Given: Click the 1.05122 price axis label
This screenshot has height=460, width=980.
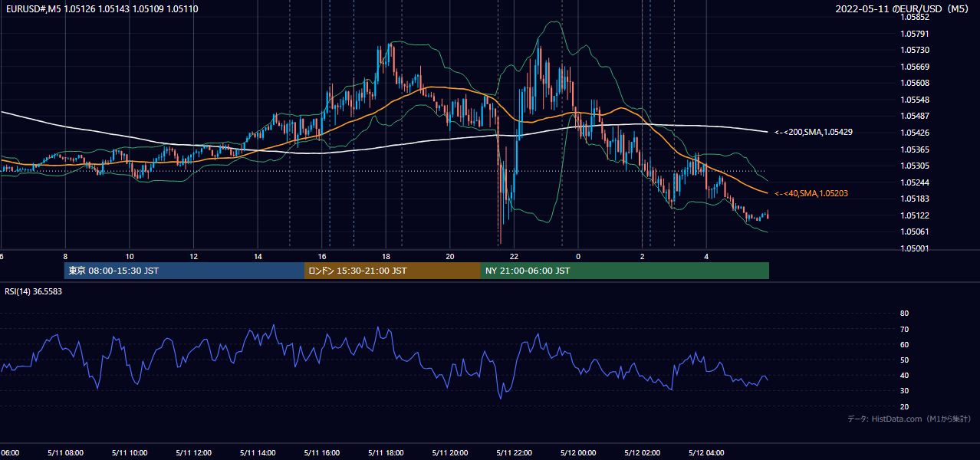Looking at the screenshot, I should tap(915, 215).
